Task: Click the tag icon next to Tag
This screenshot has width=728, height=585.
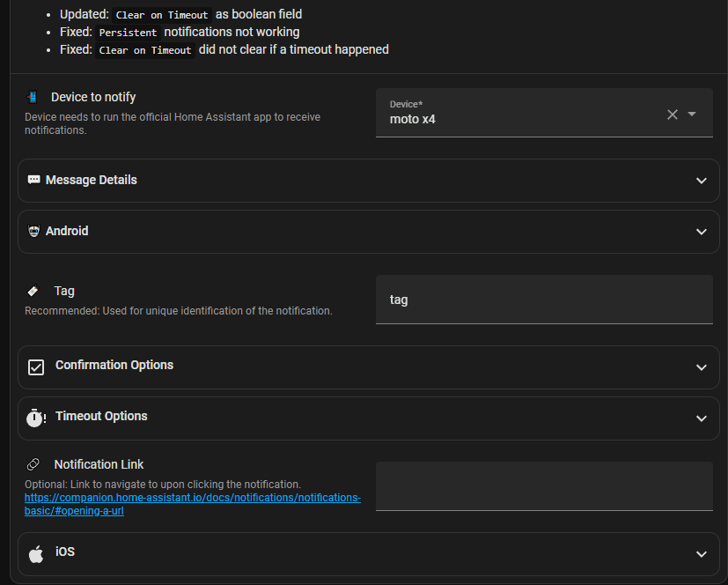Action: pos(33,291)
